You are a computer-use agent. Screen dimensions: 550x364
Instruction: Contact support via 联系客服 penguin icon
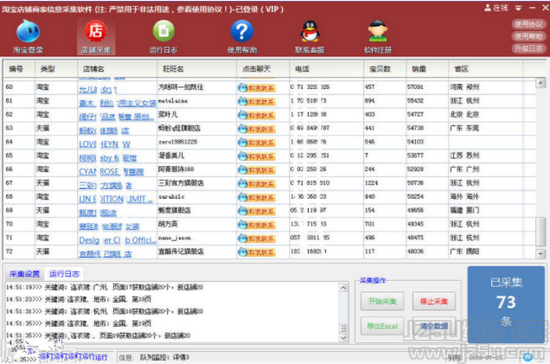[x=309, y=36]
